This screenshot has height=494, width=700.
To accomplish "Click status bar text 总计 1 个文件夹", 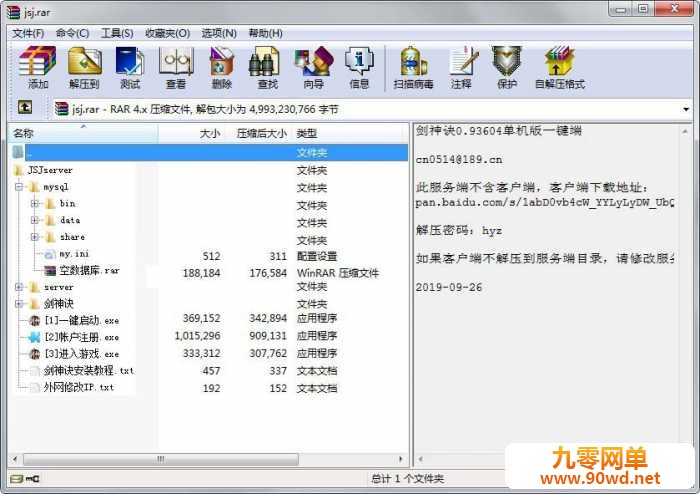I will coord(407,479).
